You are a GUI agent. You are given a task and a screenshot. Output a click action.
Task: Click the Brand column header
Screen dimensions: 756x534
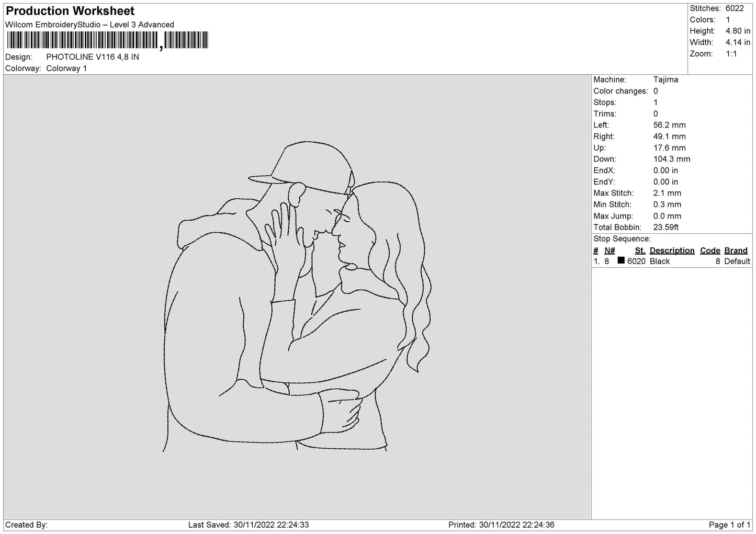coord(736,251)
